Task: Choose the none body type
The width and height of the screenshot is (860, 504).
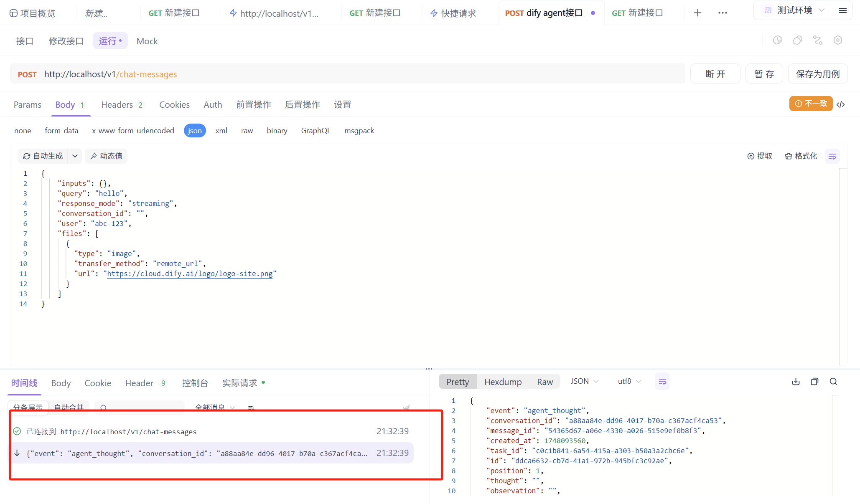Action: (x=23, y=131)
